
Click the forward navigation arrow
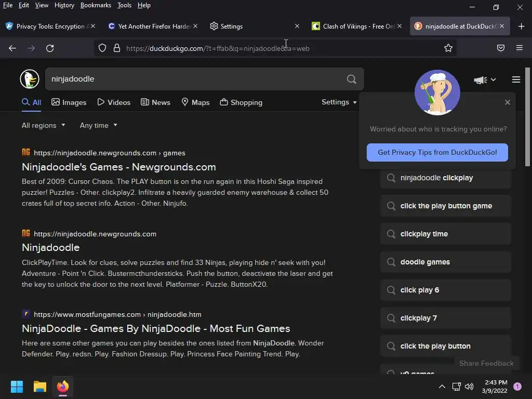31,48
